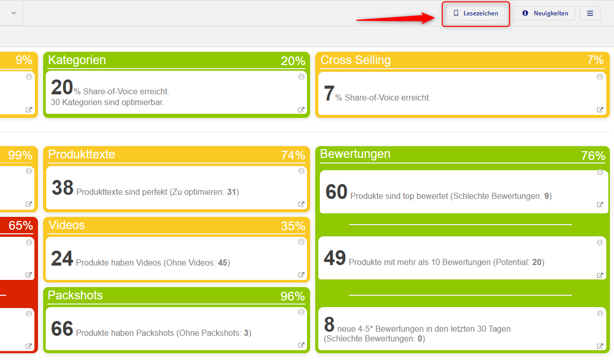Select the Videos card title
Viewport: 614px width, 364px height.
click(67, 225)
